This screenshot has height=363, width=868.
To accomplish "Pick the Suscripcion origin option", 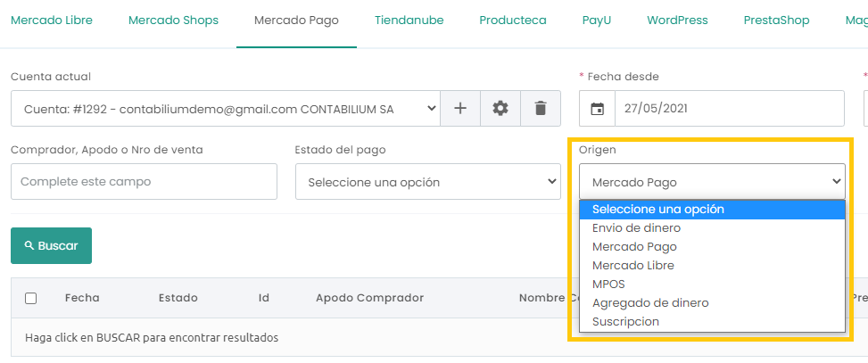I will pyautogui.click(x=713, y=321).
